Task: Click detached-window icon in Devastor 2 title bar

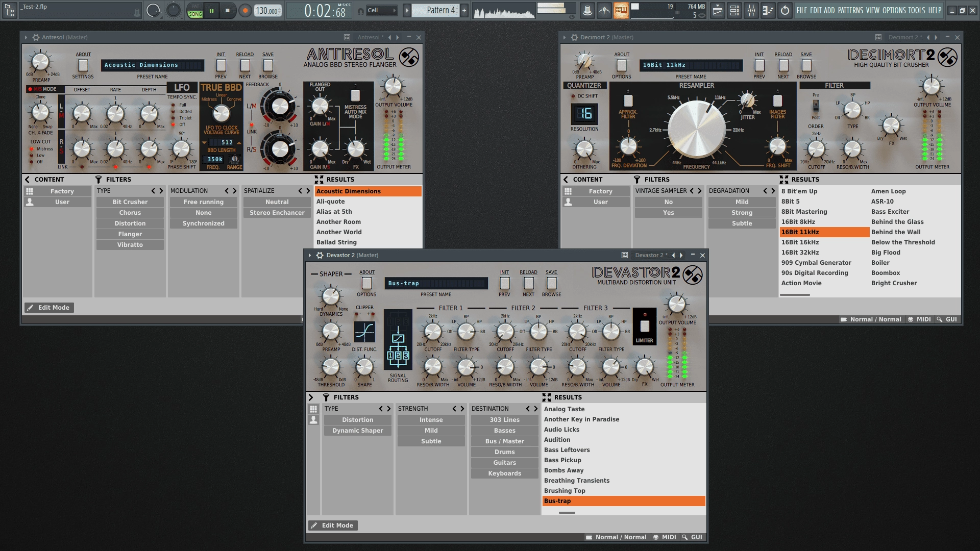Action: 625,255
